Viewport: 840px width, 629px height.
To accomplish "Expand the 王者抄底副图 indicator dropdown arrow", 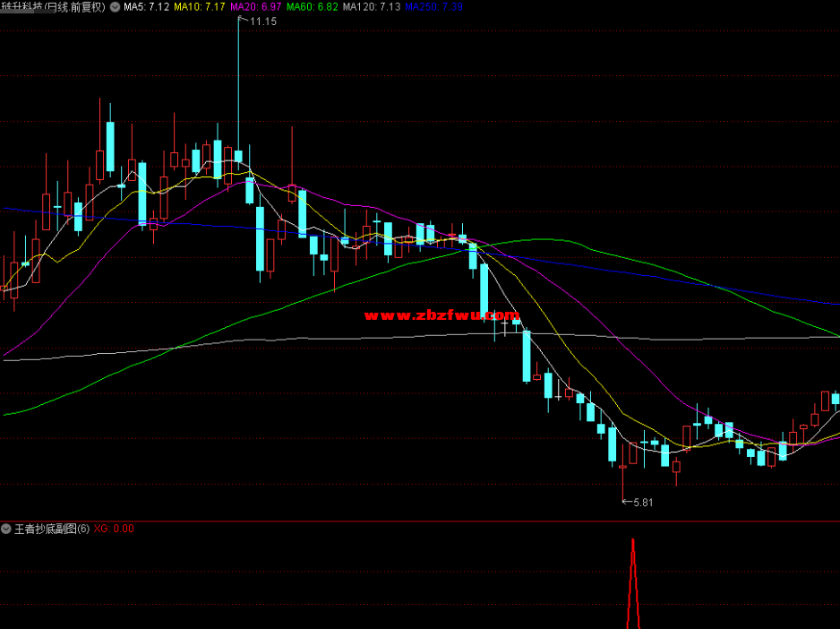I will tap(6, 529).
